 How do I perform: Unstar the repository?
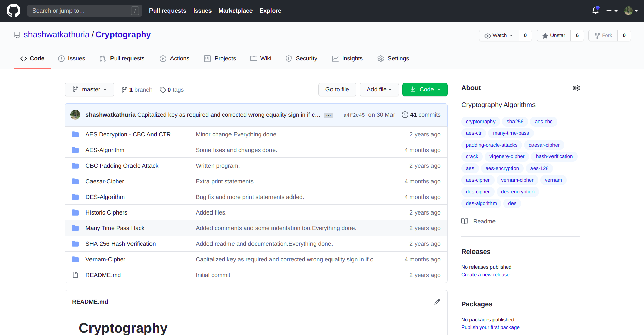(x=554, y=35)
